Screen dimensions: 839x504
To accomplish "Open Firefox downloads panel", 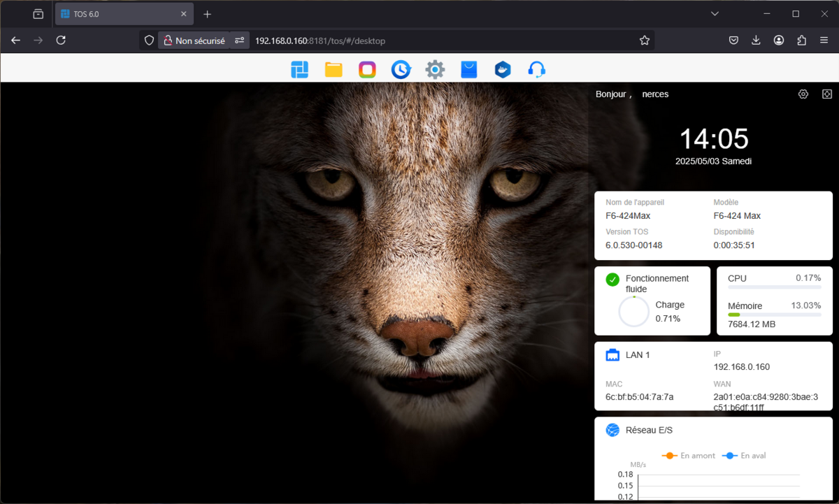I will (x=756, y=41).
